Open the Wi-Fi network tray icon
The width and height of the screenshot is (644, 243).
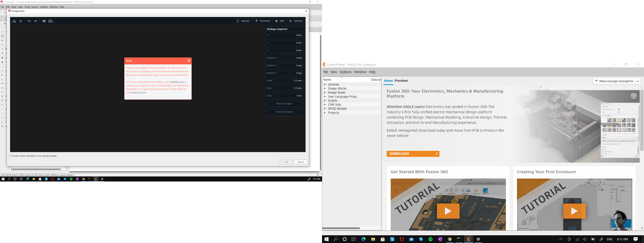click(x=577, y=239)
